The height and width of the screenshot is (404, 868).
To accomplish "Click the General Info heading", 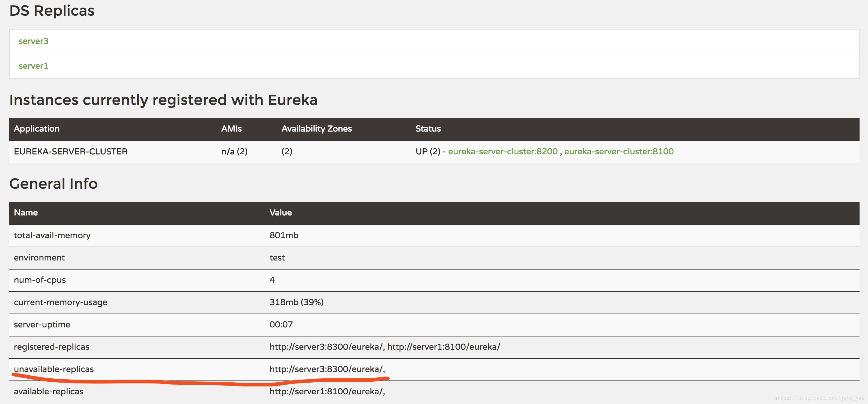I will [54, 184].
